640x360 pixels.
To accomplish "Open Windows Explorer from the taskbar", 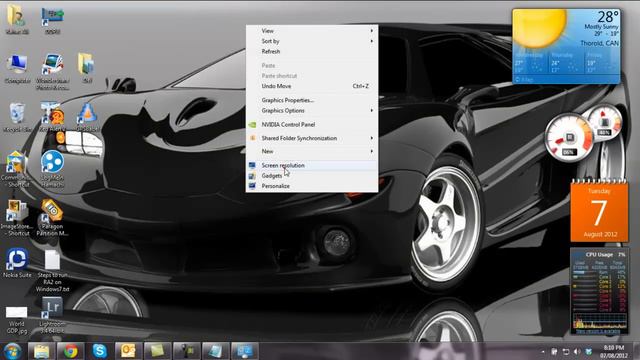I will click(42, 351).
